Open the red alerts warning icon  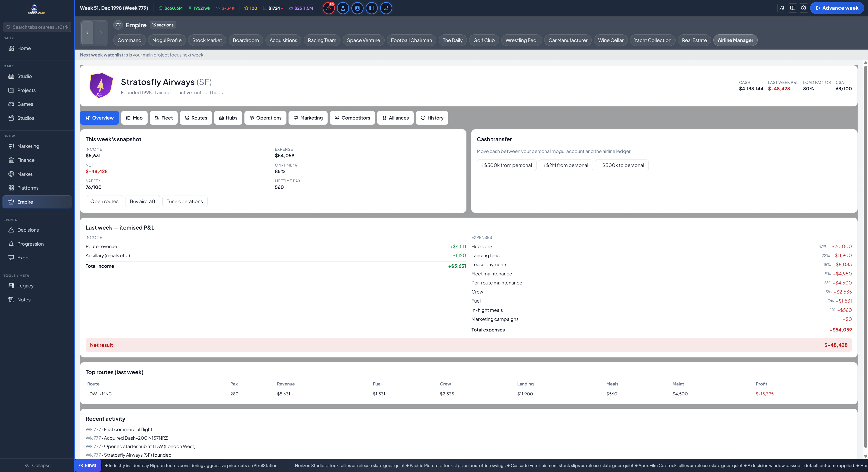(329, 8)
